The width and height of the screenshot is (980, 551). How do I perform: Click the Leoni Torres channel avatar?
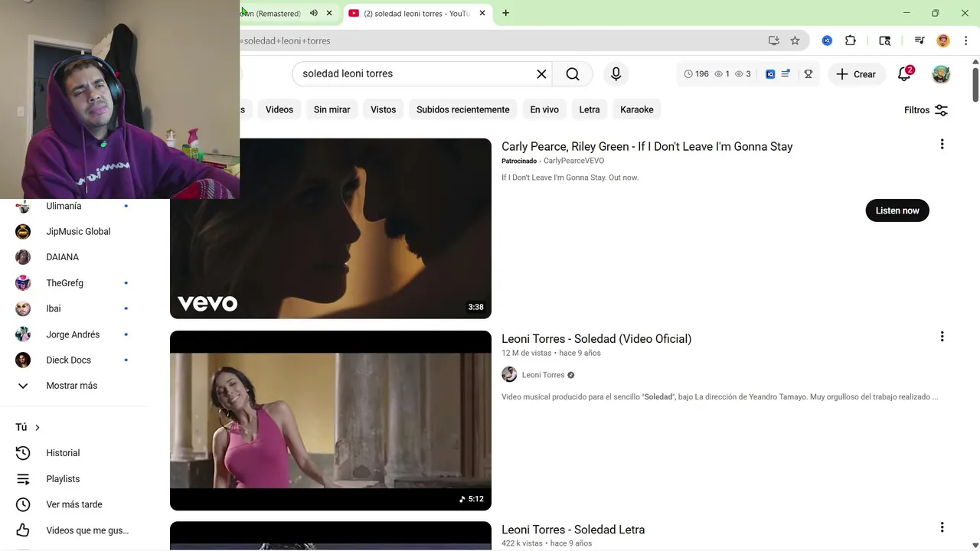509,375
